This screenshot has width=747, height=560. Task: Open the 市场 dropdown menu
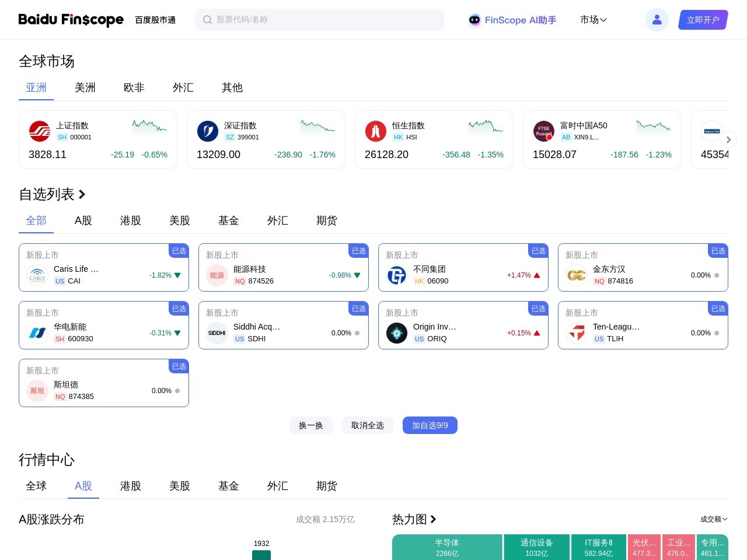tap(594, 20)
